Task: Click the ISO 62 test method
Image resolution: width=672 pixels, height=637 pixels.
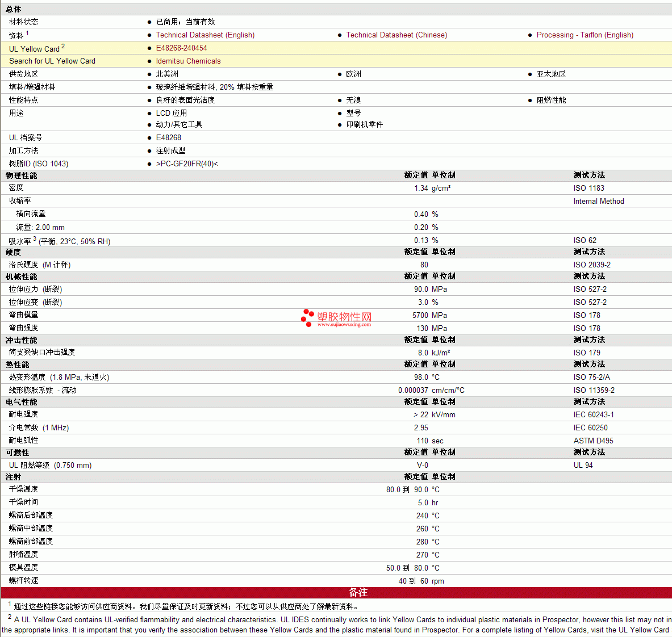Action: [585, 241]
